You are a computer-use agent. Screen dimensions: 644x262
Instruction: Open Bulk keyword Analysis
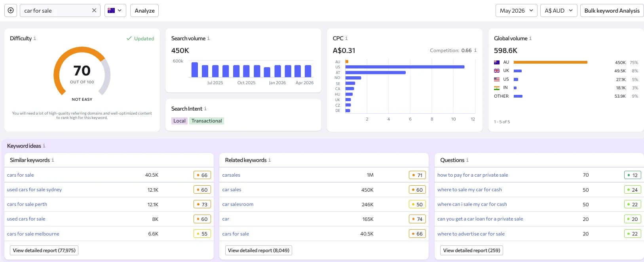tap(612, 11)
